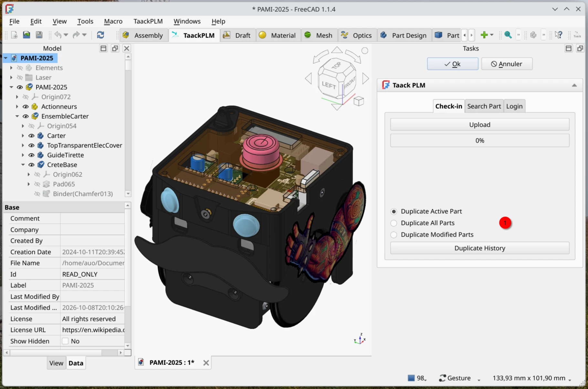Click the left arrow beside navigation cube
This screenshot has width=588, height=389.
click(x=309, y=78)
